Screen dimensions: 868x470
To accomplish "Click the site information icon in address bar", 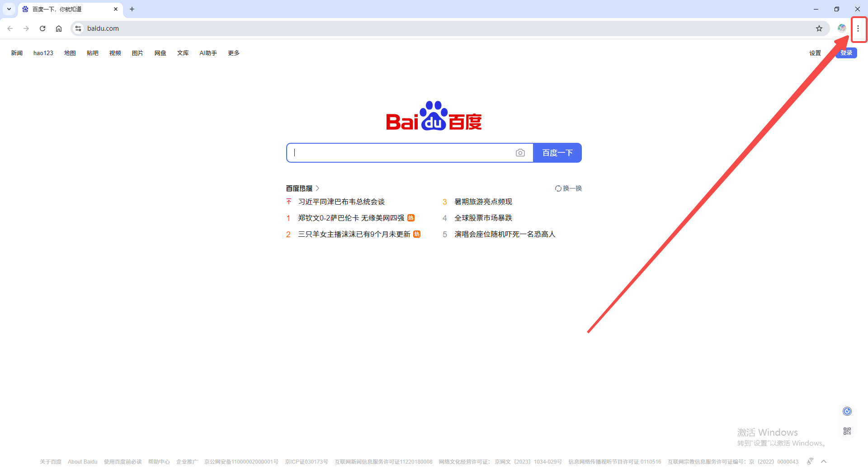I will coord(78,28).
